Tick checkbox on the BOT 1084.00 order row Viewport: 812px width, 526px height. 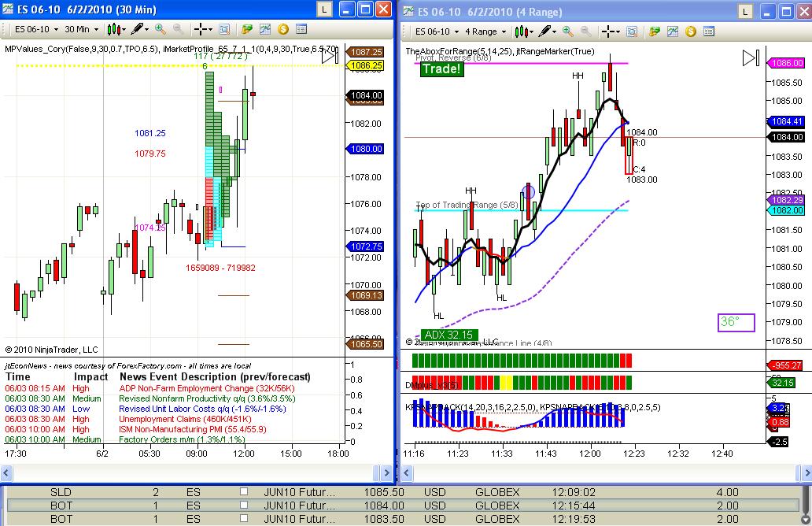click(243, 505)
